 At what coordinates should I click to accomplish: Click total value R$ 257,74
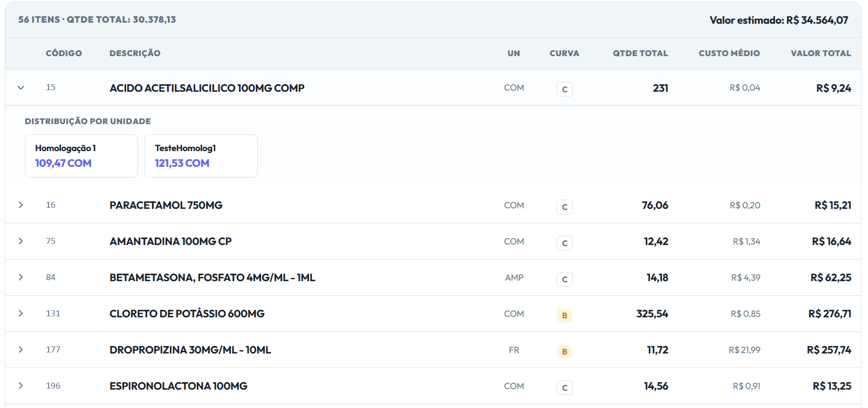pyautogui.click(x=829, y=350)
